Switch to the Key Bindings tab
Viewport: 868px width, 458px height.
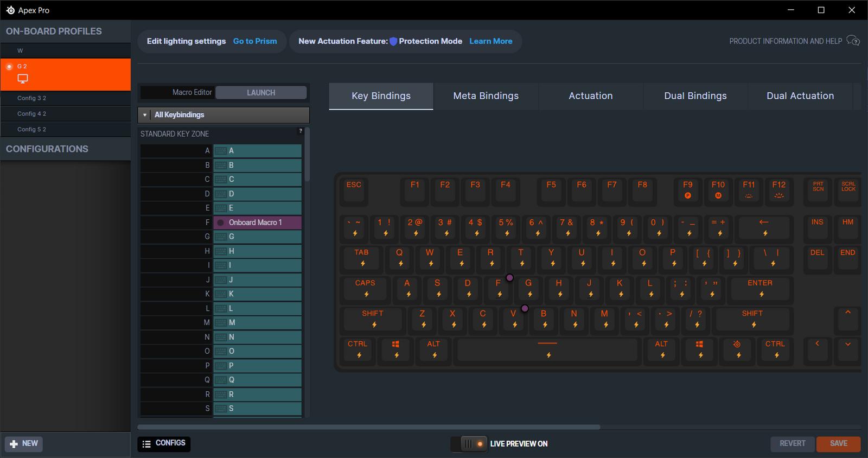[x=381, y=96]
